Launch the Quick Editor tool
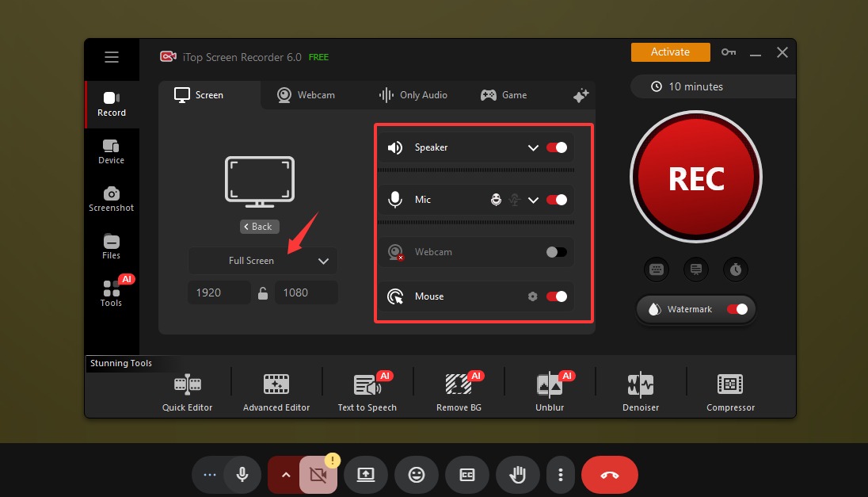 188,392
